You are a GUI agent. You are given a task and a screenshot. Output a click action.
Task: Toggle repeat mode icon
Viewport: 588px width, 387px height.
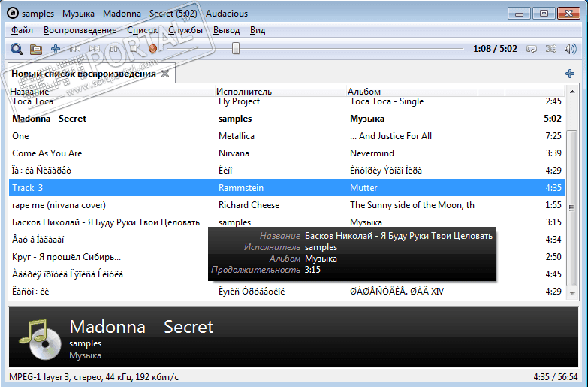tap(532, 49)
